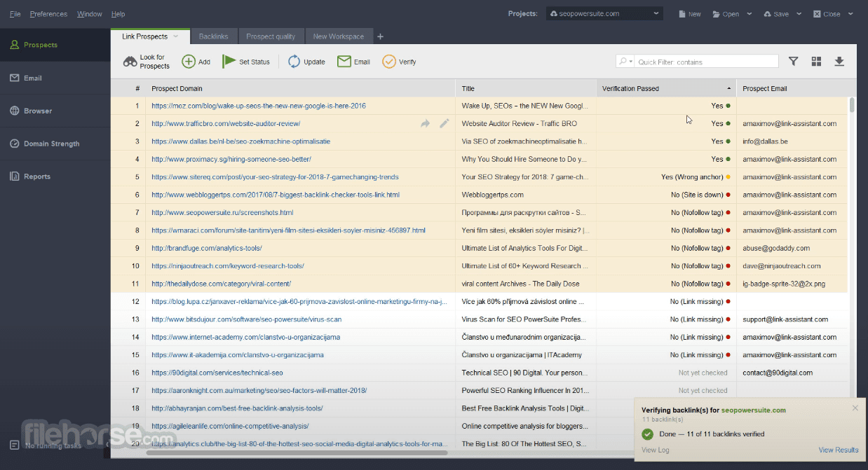Click the Add prospect plus icon

[189, 62]
